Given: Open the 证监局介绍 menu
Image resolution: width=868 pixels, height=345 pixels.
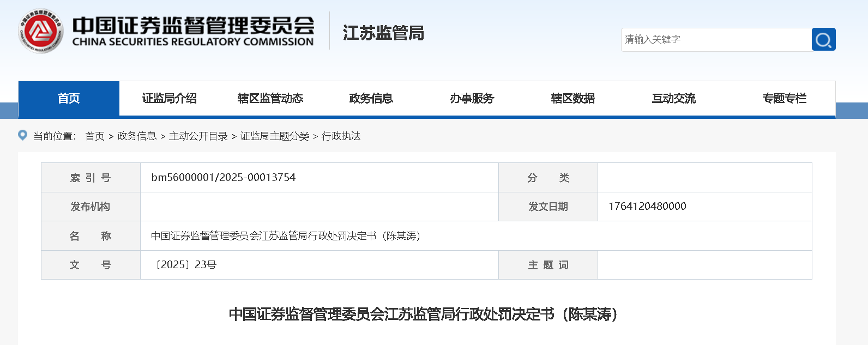Looking at the screenshot, I should [x=170, y=99].
